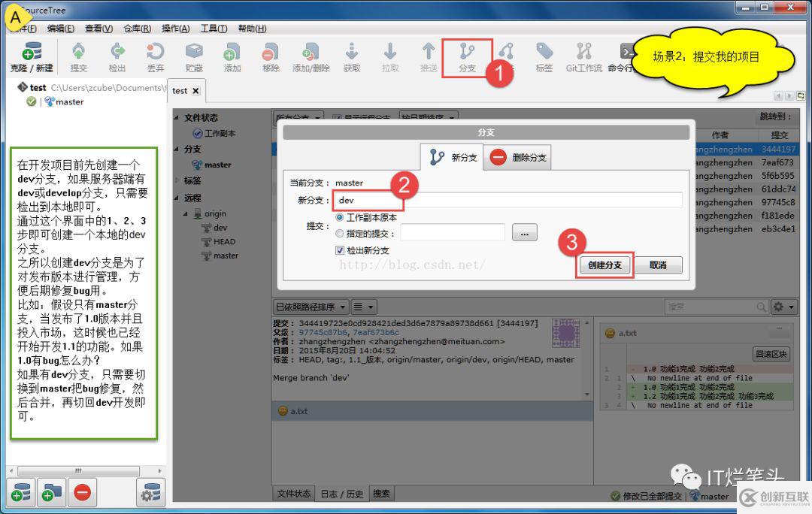Switch to the File Status (文件状态) bottom tab
Viewport: 812px width, 514px height.
click(x=294, y=494)
